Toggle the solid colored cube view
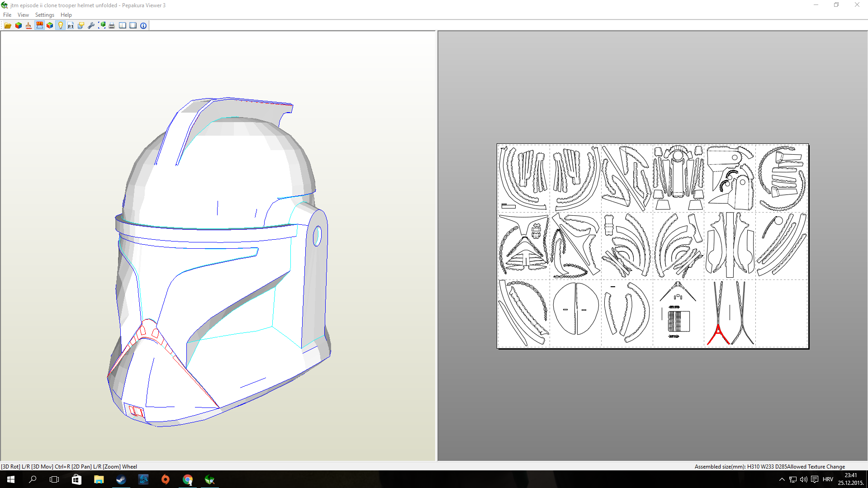This screenshot has width=868, height=488. click(x=19, y=25)
